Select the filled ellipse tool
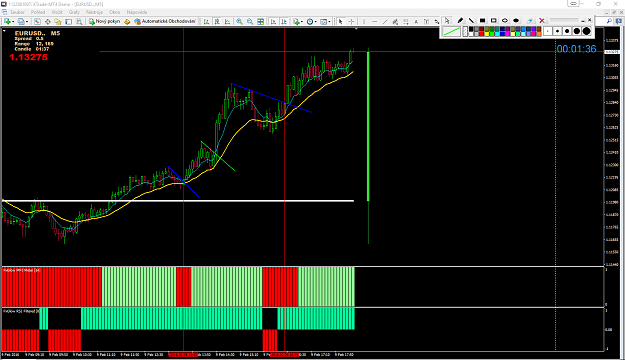This screenshot has height=360, width=625. pos(516,20)
